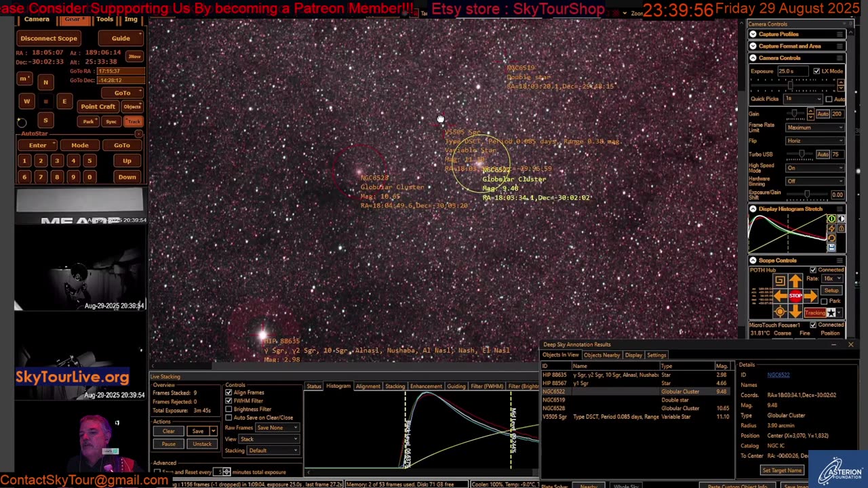This screenshot has height=488, width=868.
Task: Enable the Brightness Filter checkbox
Action: point(229,409)
